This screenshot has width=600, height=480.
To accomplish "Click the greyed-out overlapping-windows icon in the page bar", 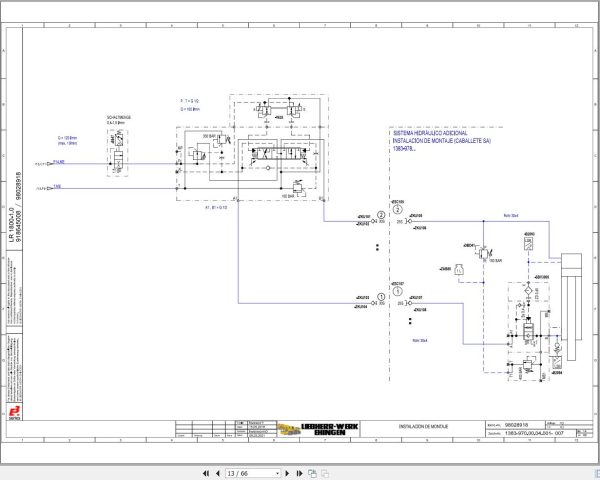I will pos(325,473).
